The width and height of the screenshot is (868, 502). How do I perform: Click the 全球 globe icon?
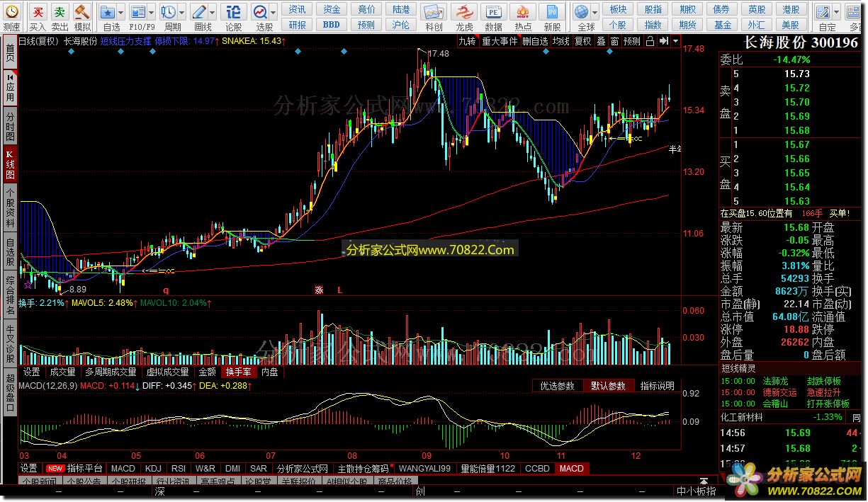tap(581, 12)
